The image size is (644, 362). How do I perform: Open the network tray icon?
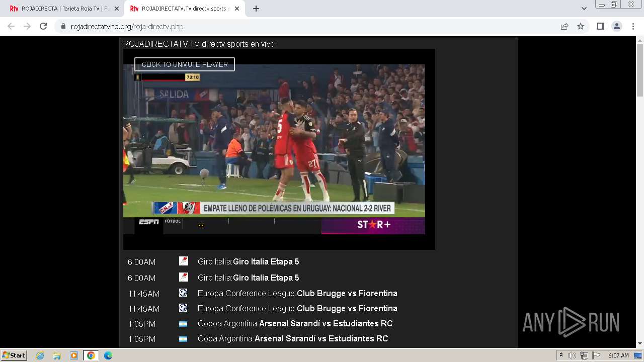coord(584,355)
